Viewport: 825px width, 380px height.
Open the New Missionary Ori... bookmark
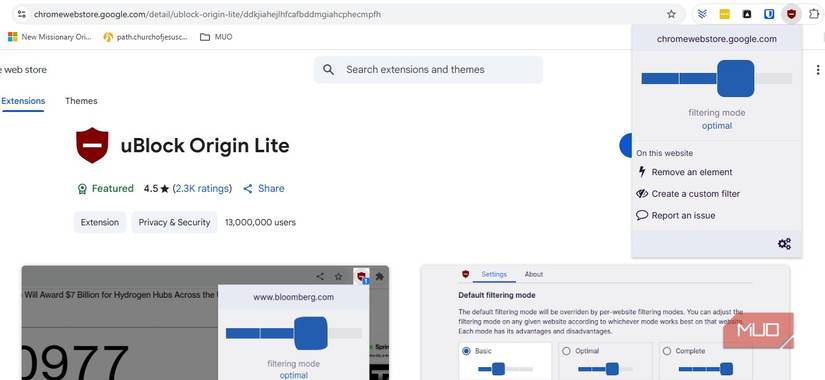[x=49, y=37]
